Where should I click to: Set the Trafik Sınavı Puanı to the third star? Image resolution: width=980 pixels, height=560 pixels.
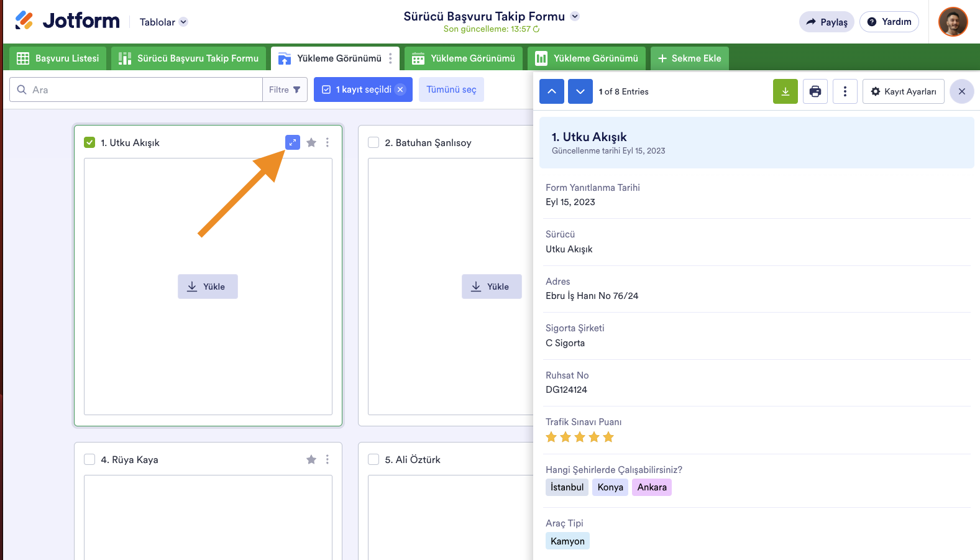[580, 437]
